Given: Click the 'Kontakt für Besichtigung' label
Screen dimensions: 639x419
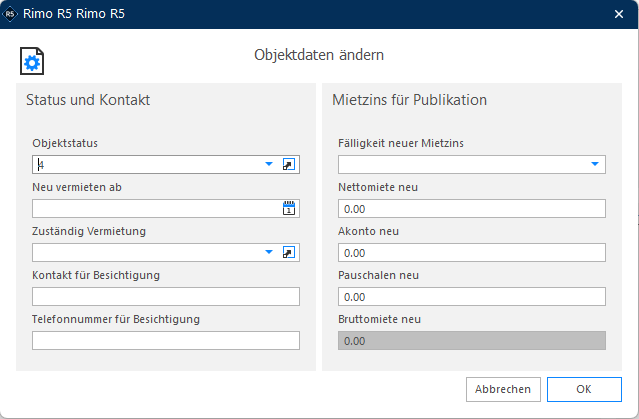Looking at the screenshot, I should 96,275.
